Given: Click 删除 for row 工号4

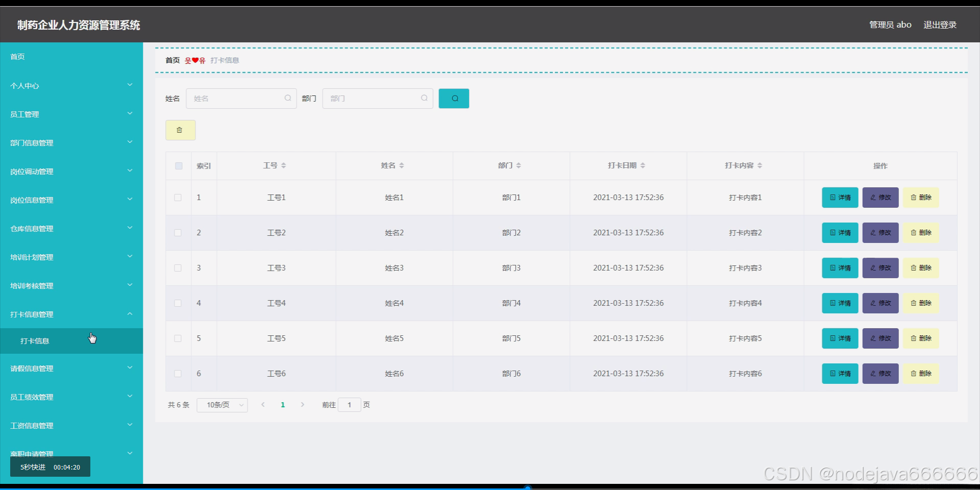Looking at the screenshot, I should (921, 303).
